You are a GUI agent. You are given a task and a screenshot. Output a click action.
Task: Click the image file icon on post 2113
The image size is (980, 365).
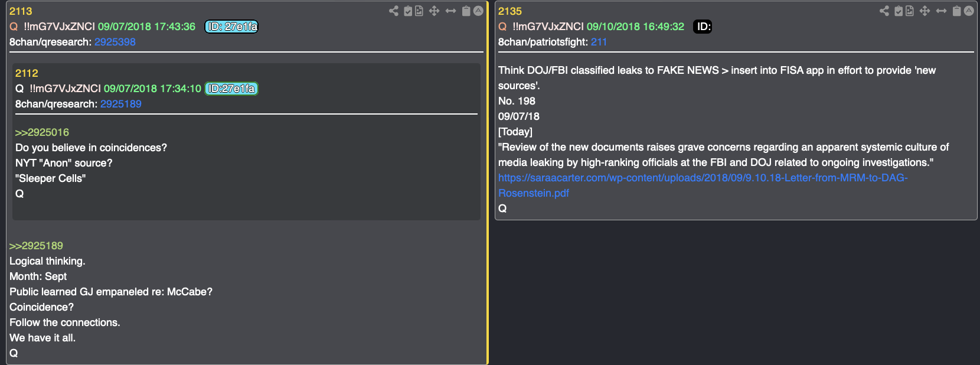pyautogui.click(x=419, y=11)
